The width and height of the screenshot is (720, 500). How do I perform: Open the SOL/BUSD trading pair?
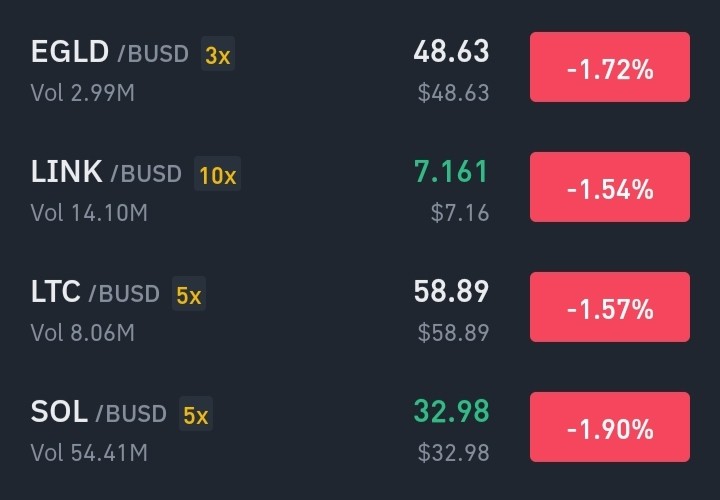pos(360,427)
